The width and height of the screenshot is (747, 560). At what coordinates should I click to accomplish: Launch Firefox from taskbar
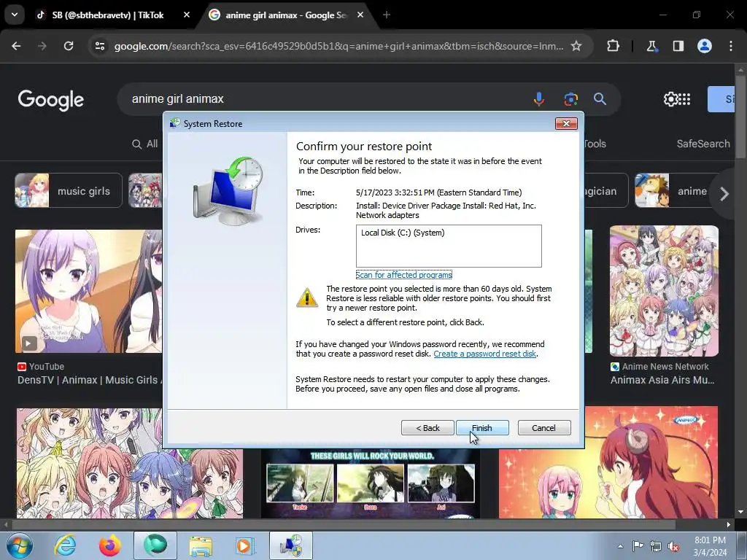point(109,545)
